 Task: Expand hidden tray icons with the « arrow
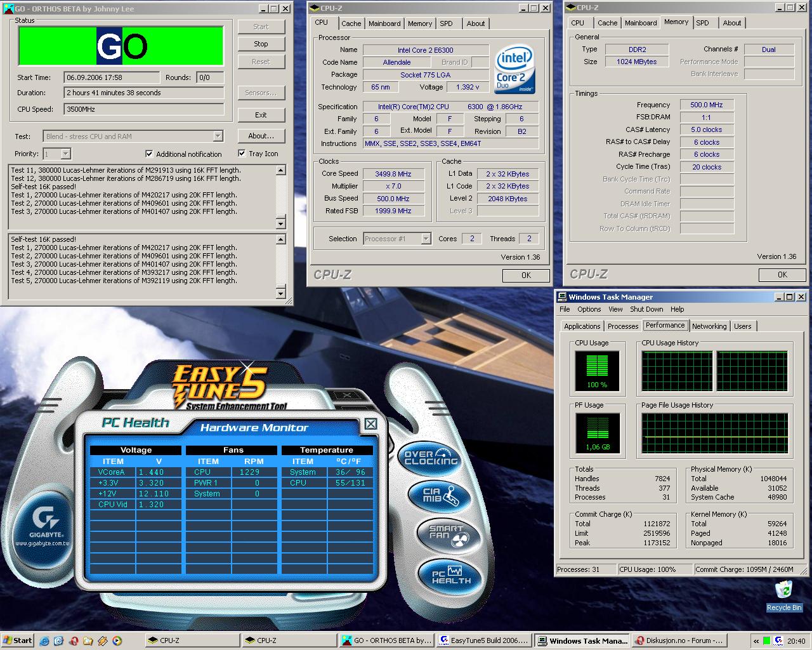pyautogui.click(x=756, y=640)
